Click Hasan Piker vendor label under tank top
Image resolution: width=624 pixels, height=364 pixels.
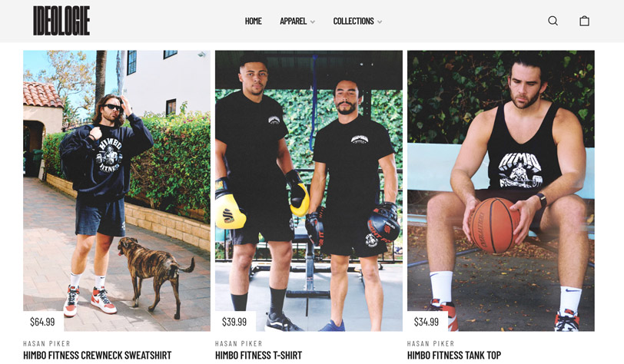click(x=430, y=343)
